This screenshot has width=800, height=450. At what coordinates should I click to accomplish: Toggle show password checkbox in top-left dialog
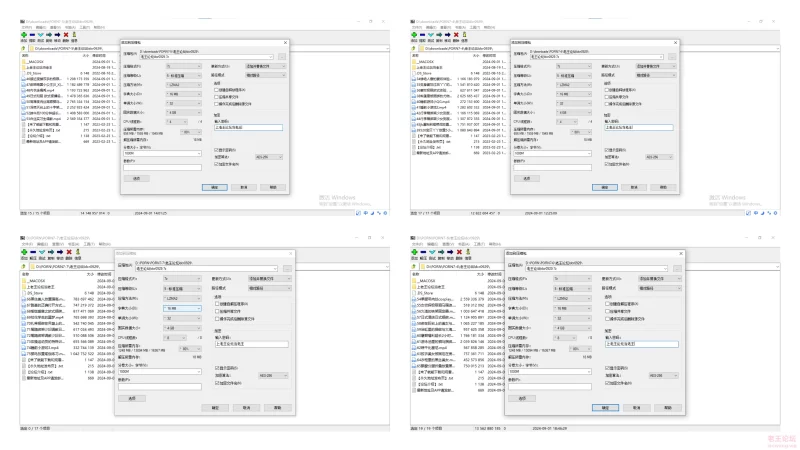click(216, 150)
